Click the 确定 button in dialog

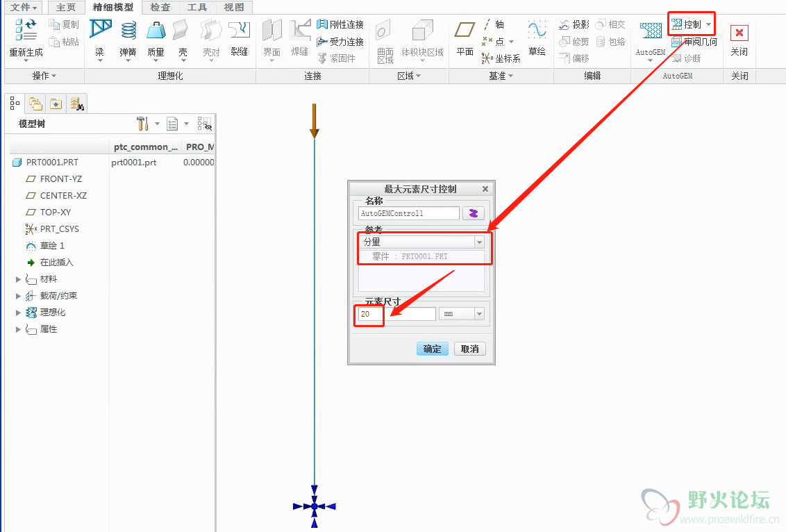[432, 349]
